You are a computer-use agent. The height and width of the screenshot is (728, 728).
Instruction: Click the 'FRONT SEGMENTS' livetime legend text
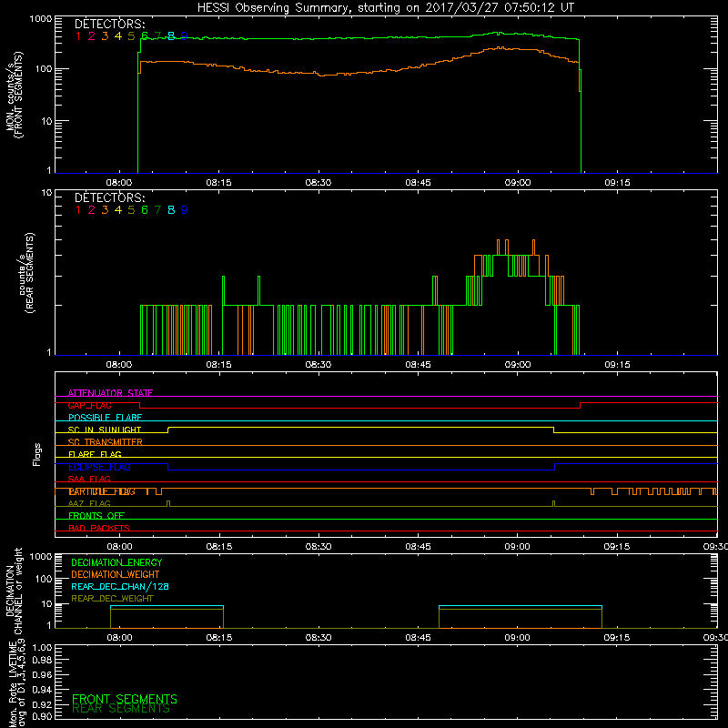pyautogui.click(x=125, y=699)
